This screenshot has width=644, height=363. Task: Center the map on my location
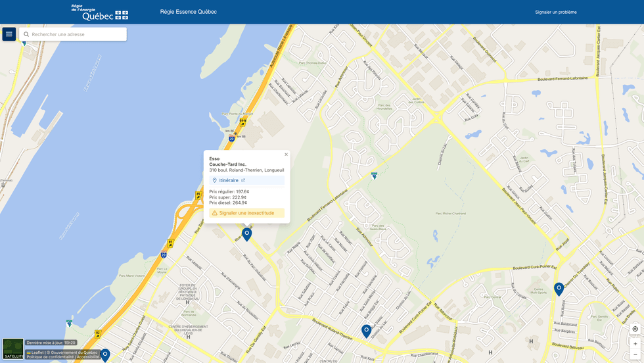[x=635, y=329]
